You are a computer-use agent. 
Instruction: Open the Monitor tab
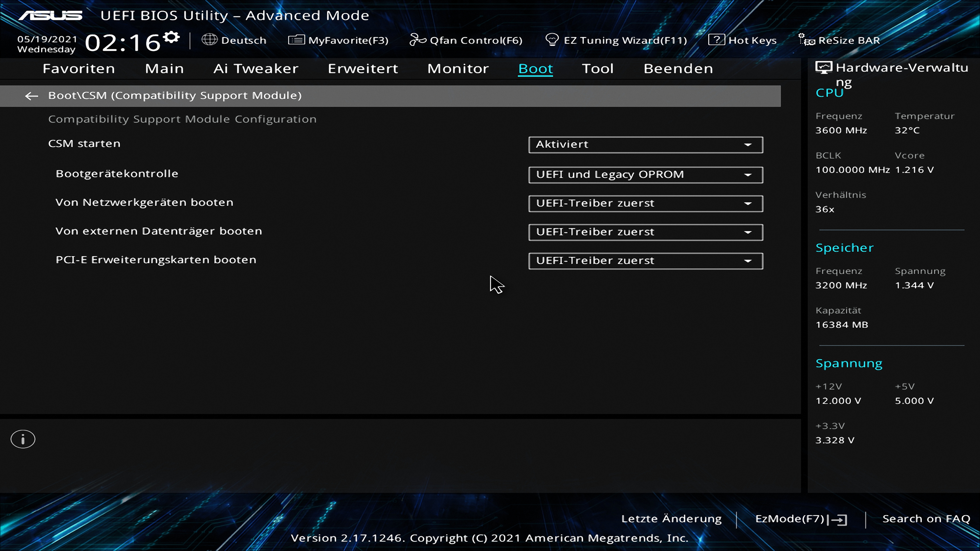click(x=458, y=68)
